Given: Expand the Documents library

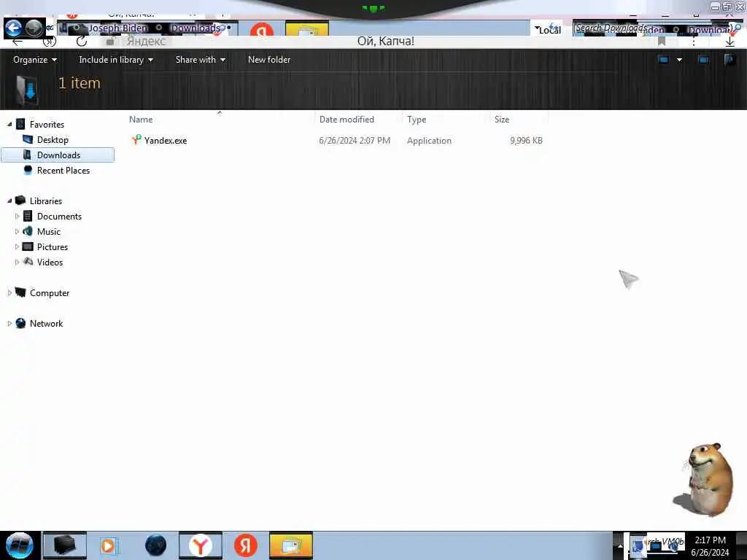Looking at the screenshot, I should click(x=18, y=216).
